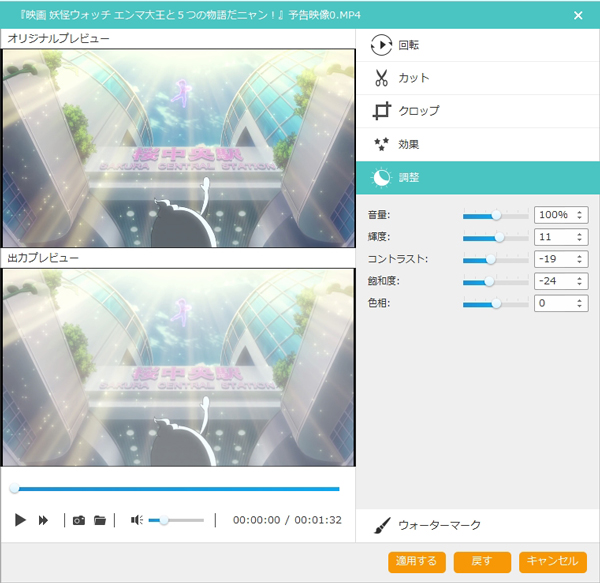Screen dimensions: 600x583
Task: Adjust the 音量 slider
Action: click(x=496, y=215)
